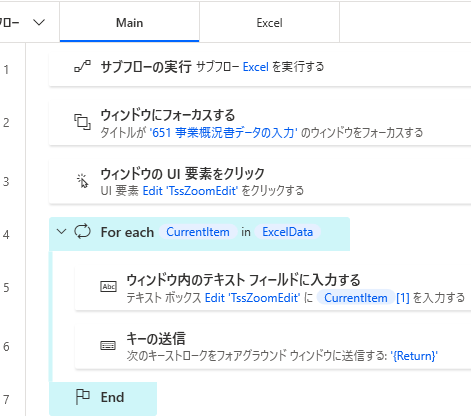Click the ExcelData variable chip
This screenshot has height=418, width=472.
287,232
